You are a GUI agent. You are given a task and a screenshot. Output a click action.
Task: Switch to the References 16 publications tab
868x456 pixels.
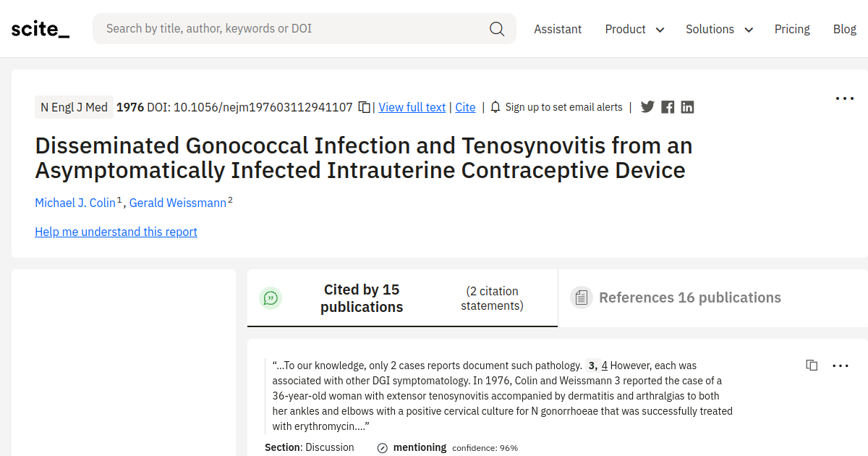(689, 297)
